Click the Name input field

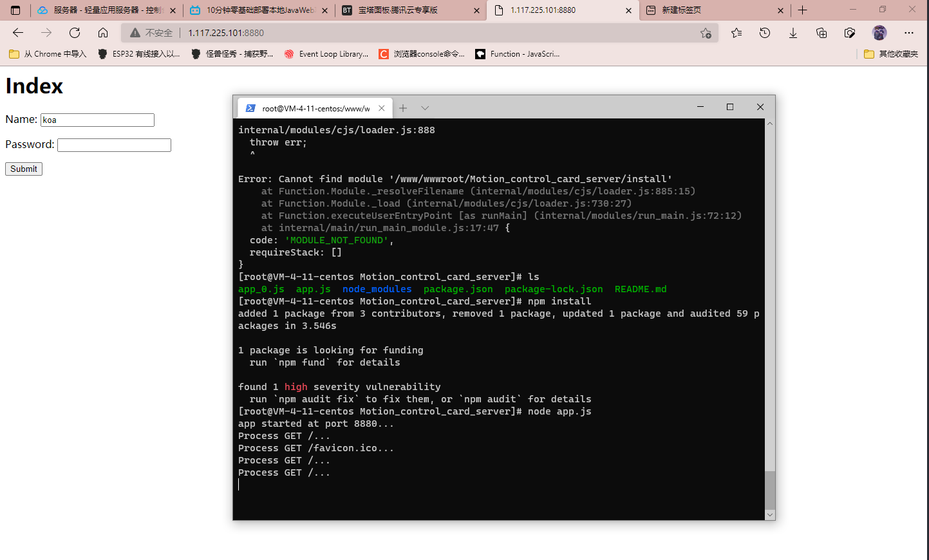pos(97,120)
